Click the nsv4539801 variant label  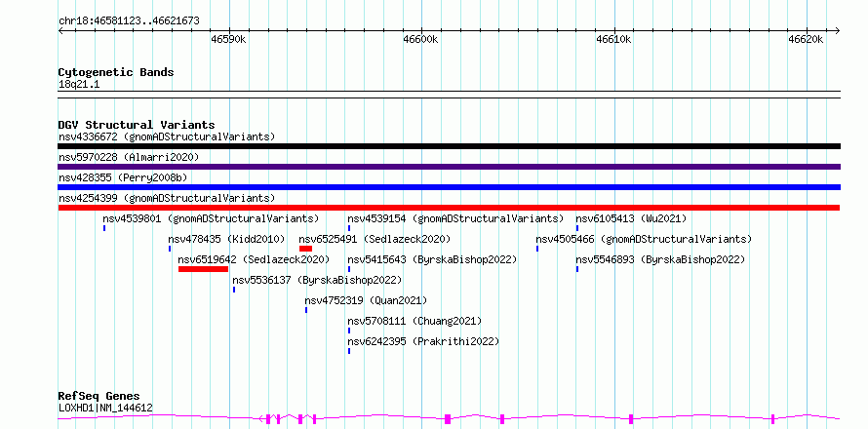(x=211, y=218)
